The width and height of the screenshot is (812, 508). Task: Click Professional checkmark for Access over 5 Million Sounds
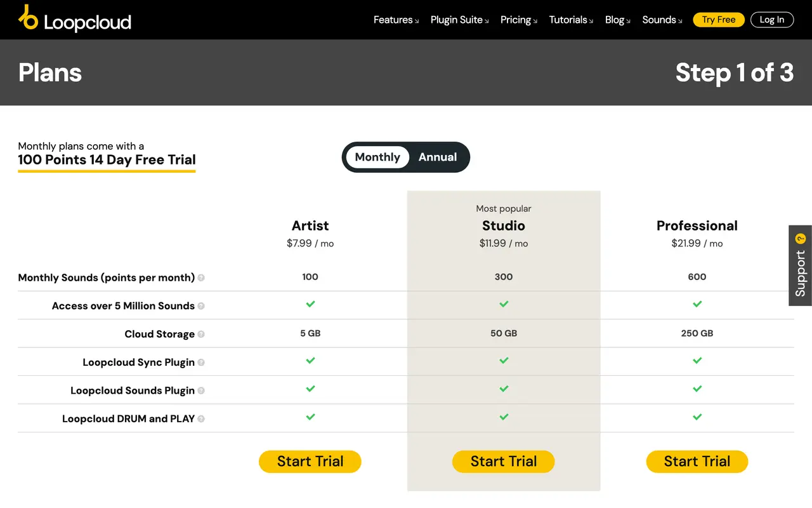(x=697, y=304)
